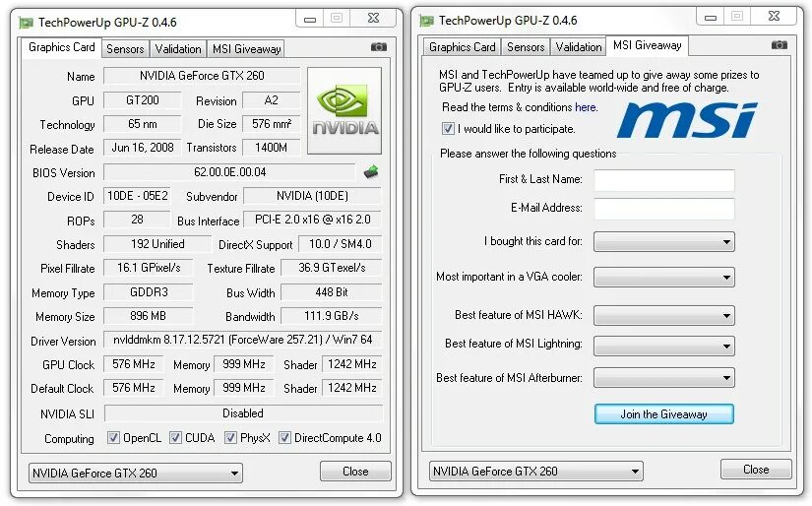Click Bandwidth value '111.9 GB/s'

[332, 316]
